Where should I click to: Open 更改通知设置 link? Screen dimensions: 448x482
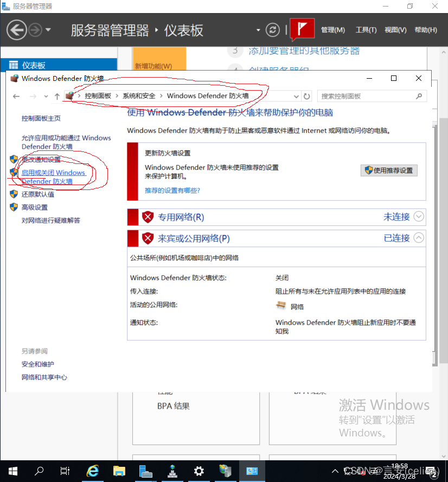pyautogui.click(x=41, y=160)
